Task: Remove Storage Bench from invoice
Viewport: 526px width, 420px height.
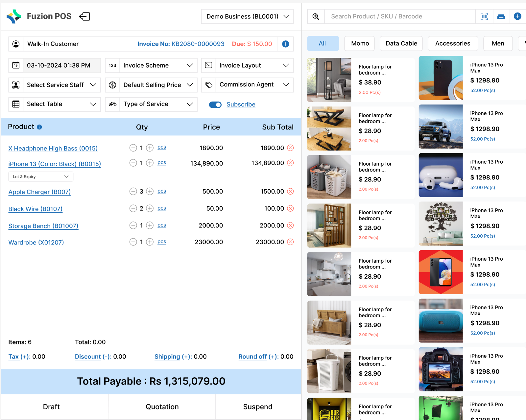Action: click(x=291, y=225)
